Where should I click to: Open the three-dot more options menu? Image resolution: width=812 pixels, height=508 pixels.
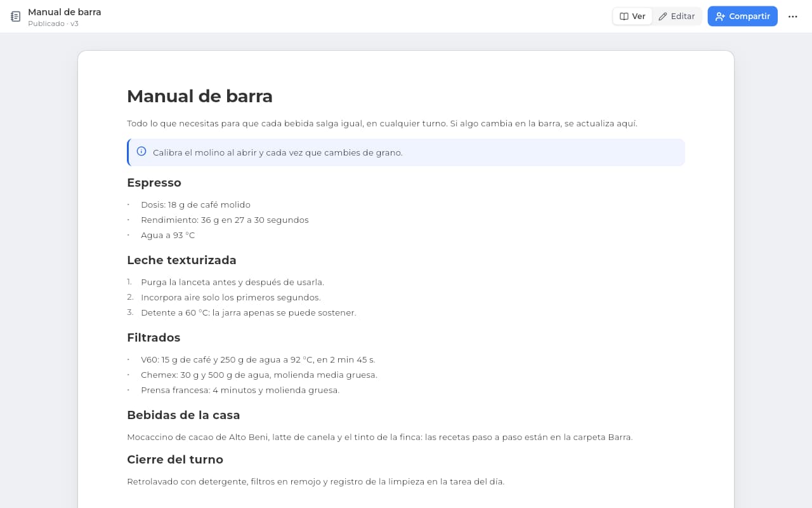coord(792,17)
